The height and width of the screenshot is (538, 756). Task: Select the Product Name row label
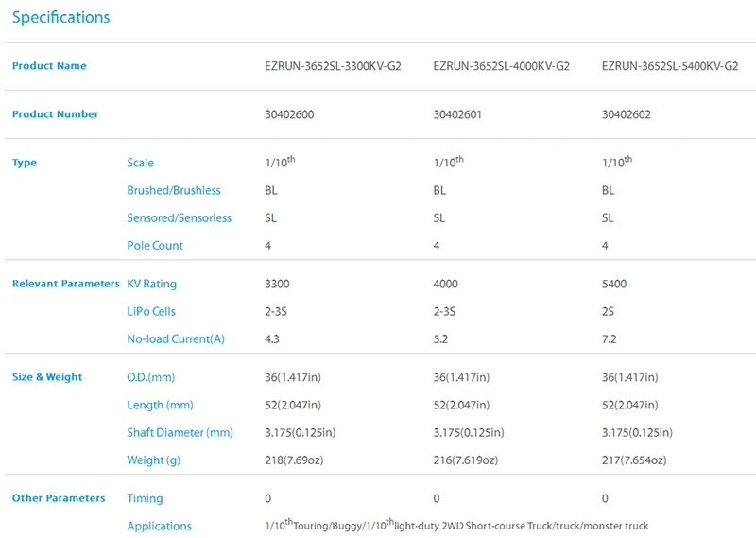click(49, 66)
